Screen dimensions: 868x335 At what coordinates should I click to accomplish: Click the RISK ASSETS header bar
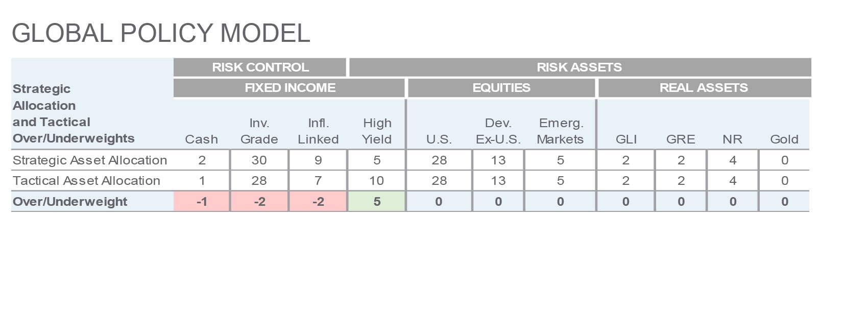tap(580, 67)
